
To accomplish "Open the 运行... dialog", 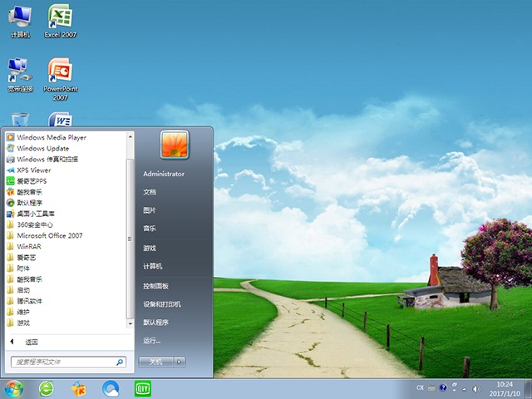I will [152, 341].
